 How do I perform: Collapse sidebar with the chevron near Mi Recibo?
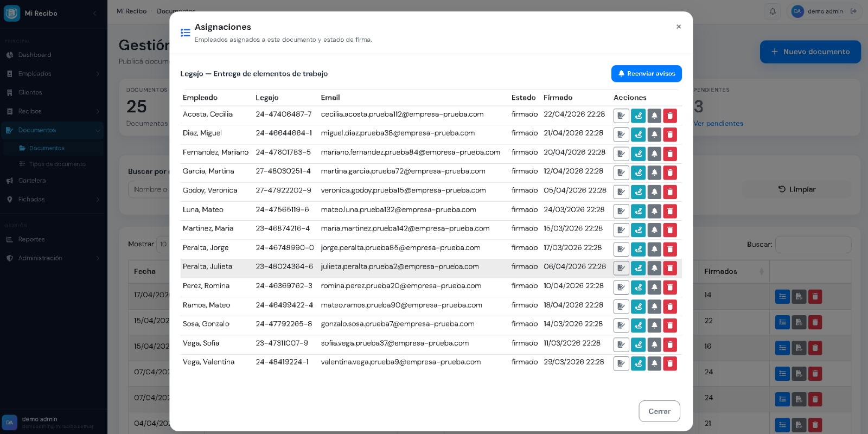[x=94, y=13]
